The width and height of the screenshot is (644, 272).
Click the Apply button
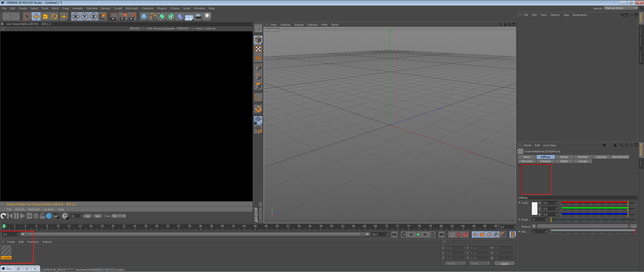(504, 263)
